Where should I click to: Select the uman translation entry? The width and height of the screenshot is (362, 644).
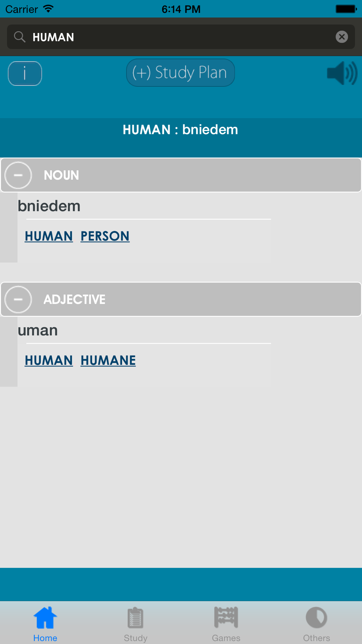(x=38, y=330)
